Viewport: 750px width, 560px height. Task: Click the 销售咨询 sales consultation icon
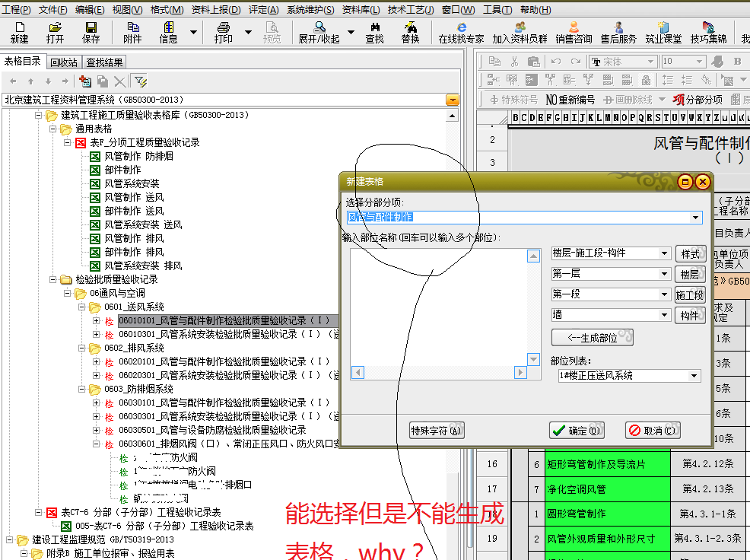point(574,32)
